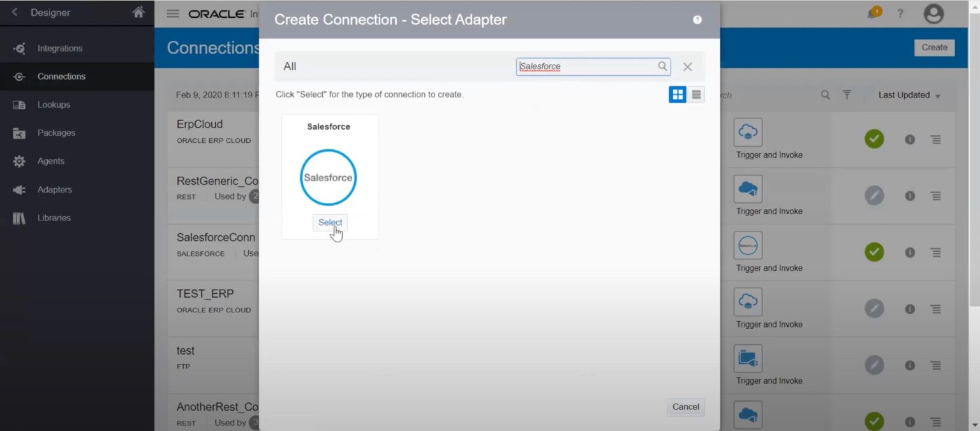Switch adapter results to list view
Image resolution: width=980 pixels, height=431 pixels.
click(x=696, y=94)
